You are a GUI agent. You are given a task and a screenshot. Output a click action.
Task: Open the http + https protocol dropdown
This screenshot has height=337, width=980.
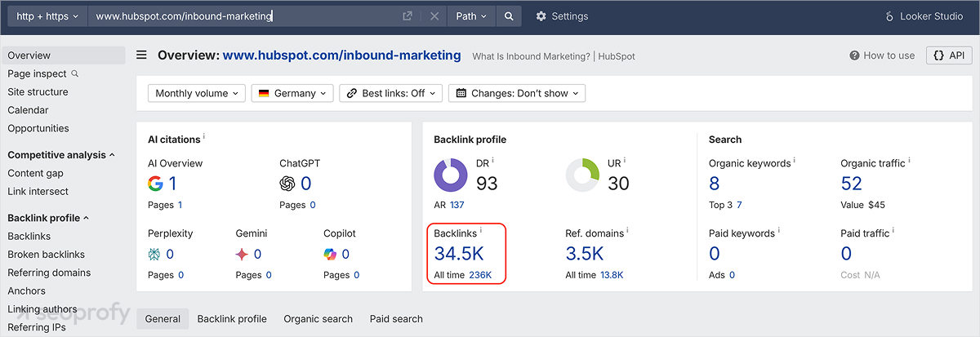coord(47,16)
